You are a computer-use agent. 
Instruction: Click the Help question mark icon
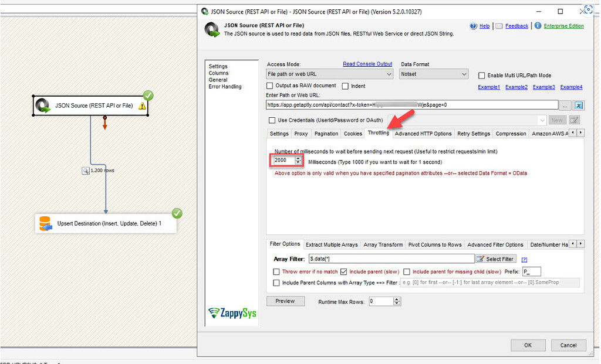[474, 26]
